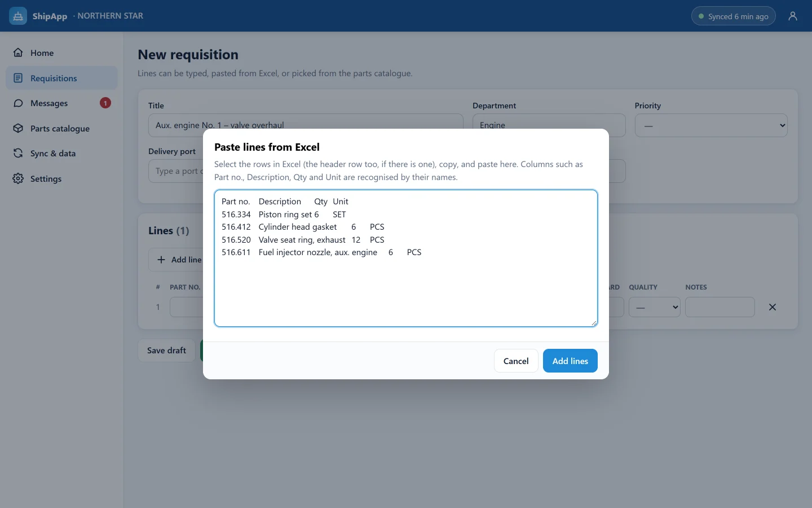Expand the Priority dropdown
The width and height of the screenshot is (812, 508).
click(x=711, y=125)
